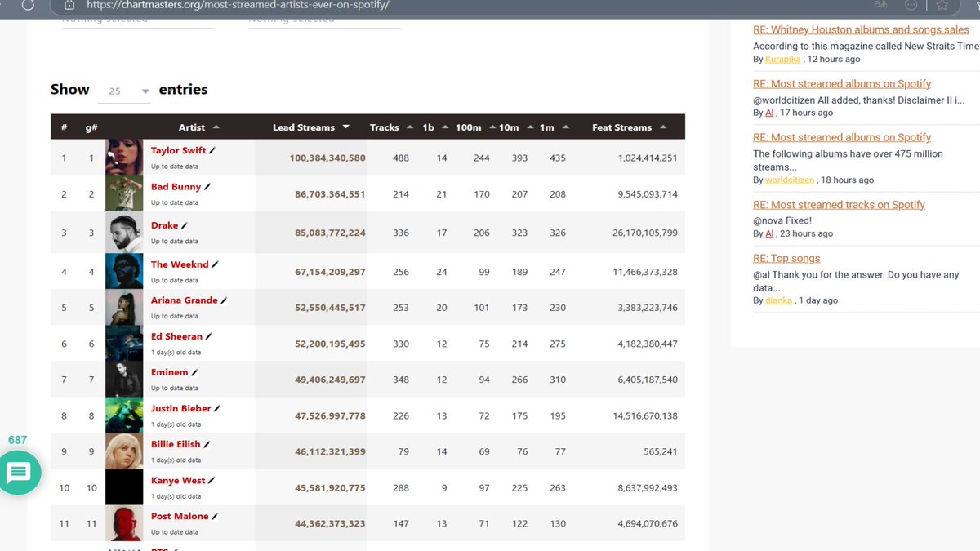Screen dimensions: 980x551
Task: Select Taylor Swift's lead streams value 100,384,340,580
Action: coord(327,158)
